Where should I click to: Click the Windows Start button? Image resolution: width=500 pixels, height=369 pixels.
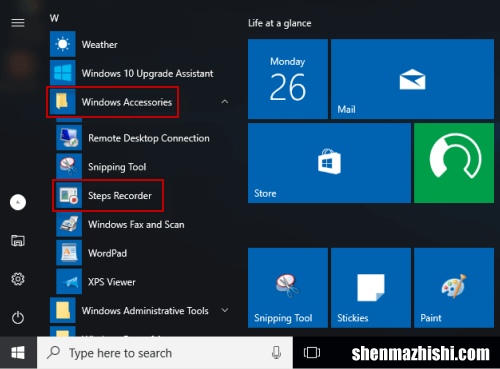pos(18,353)
